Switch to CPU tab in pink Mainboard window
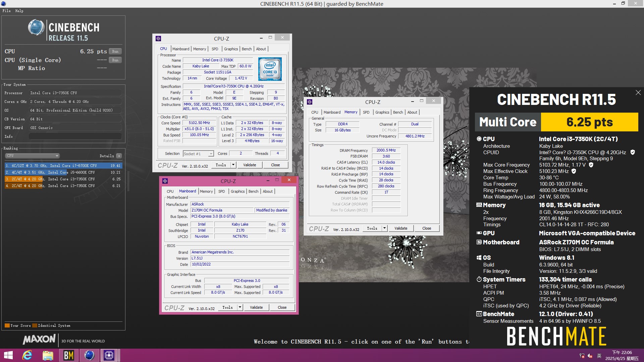Image resolution: width=644 pixels, height=362 pixels. 170,191
